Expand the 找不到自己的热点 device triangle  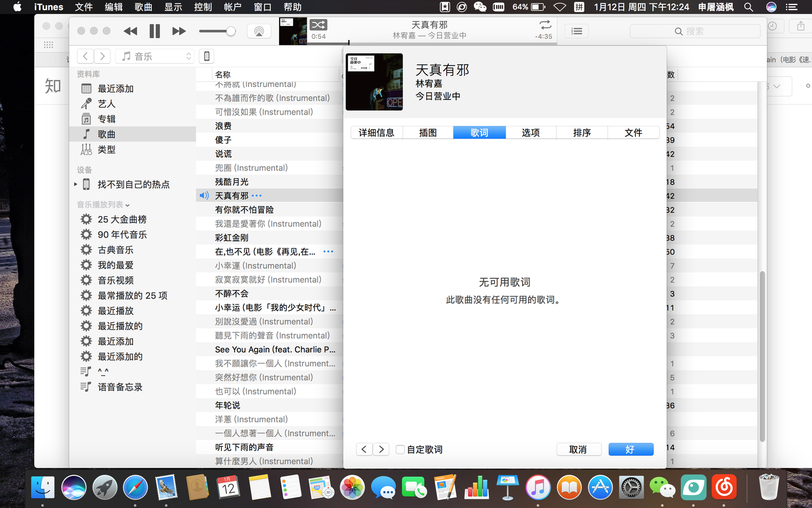[76, 185]
